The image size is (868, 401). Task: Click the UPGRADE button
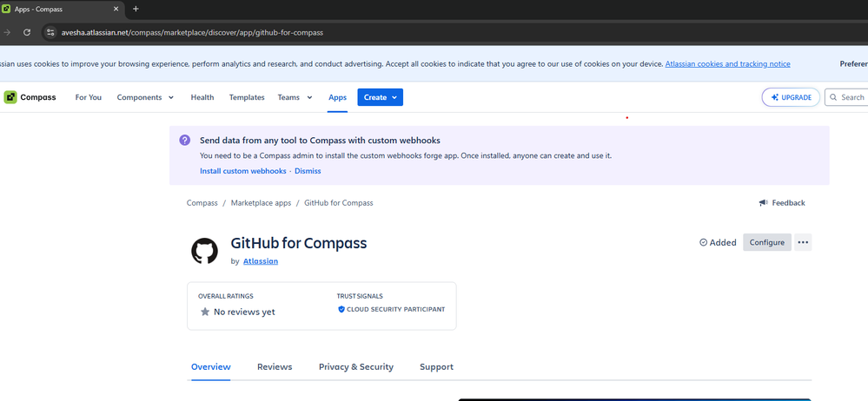coord(791,97)
